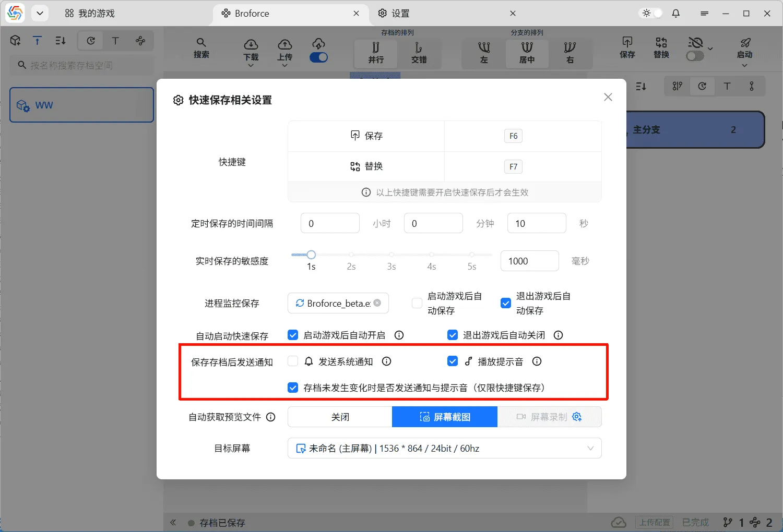Screen dimensions: 783x532
Task: Adjust the 实时保存的敏感度 slider
Action: pos(312,255)
